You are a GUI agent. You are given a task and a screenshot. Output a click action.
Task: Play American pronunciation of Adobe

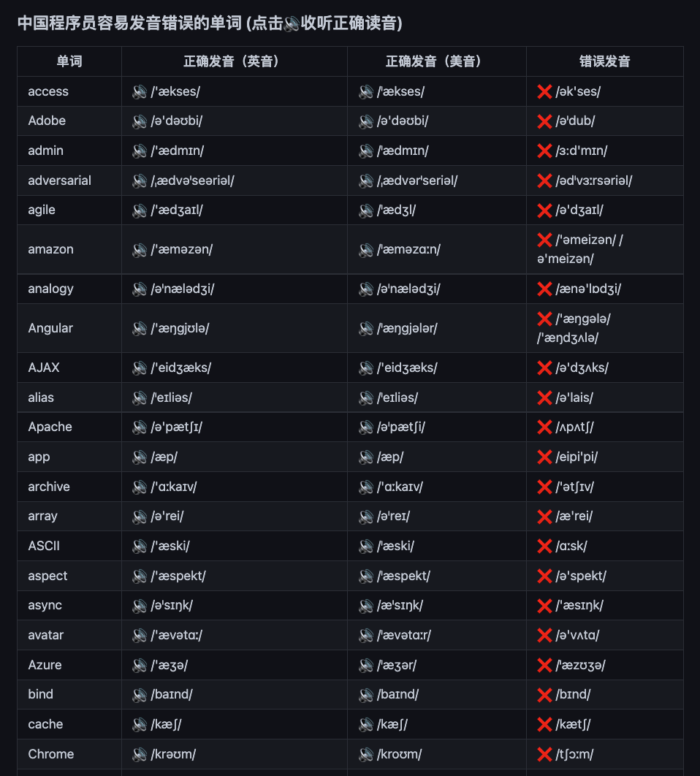[x=366, y=121]
